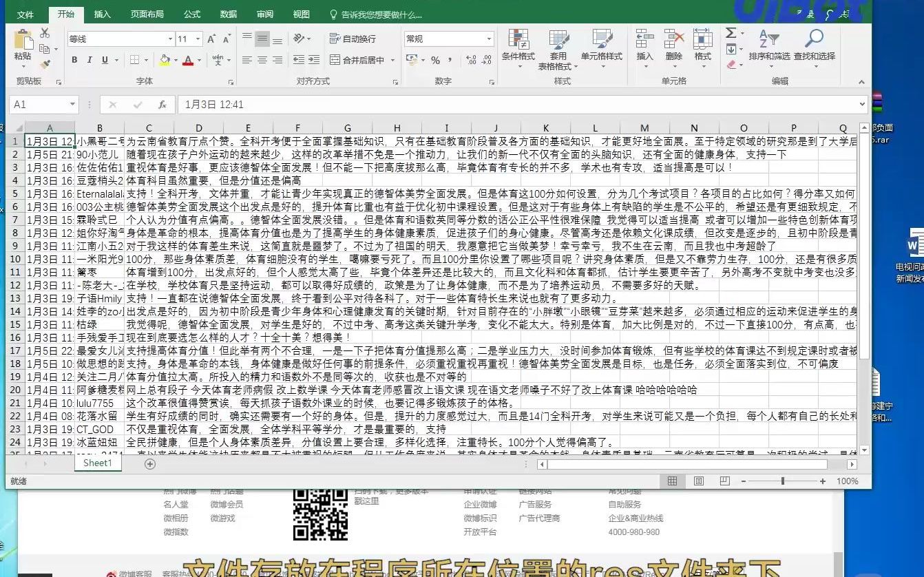Toggle Bold formatting
This screenshot has height=577, width=924.
pyautogui.click(x=74, y=61)
